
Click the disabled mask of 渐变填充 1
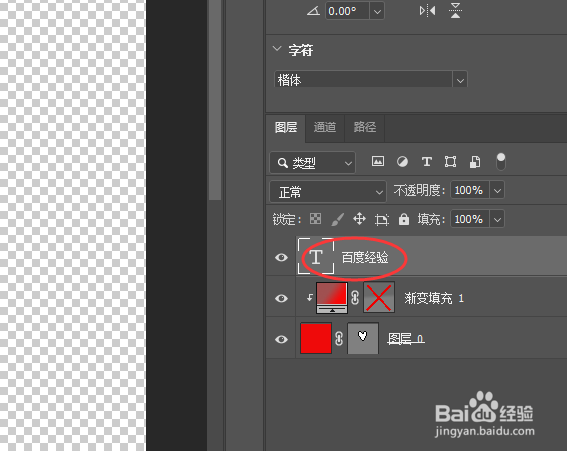point(379,298)
